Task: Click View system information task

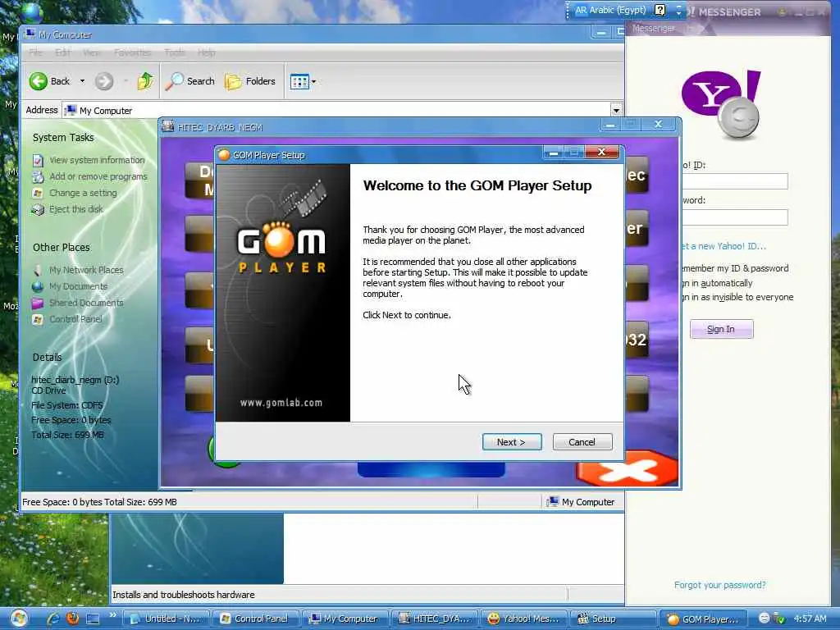Action: [97, 160]
